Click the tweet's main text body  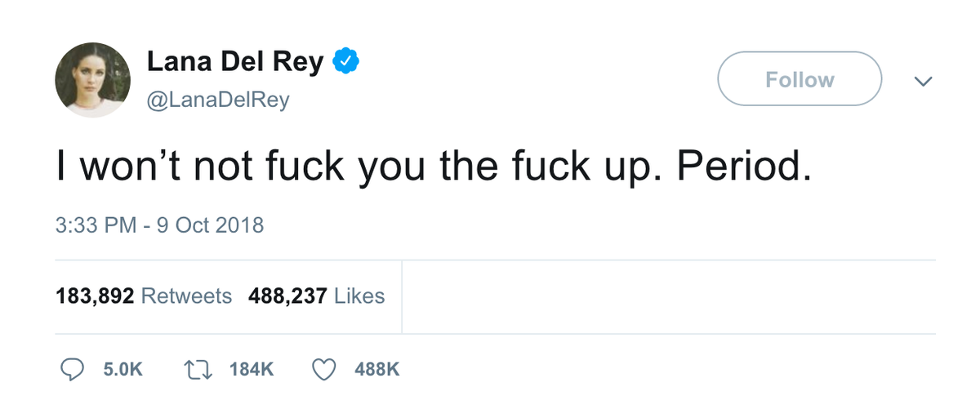click(434, 167)
